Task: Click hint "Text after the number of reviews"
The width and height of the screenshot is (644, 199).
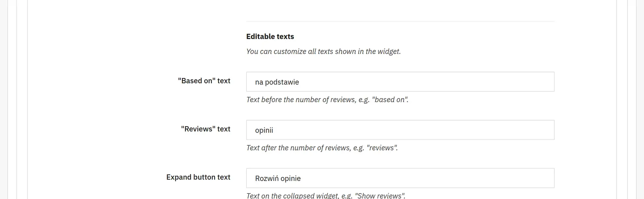Action: pos(322,148)
